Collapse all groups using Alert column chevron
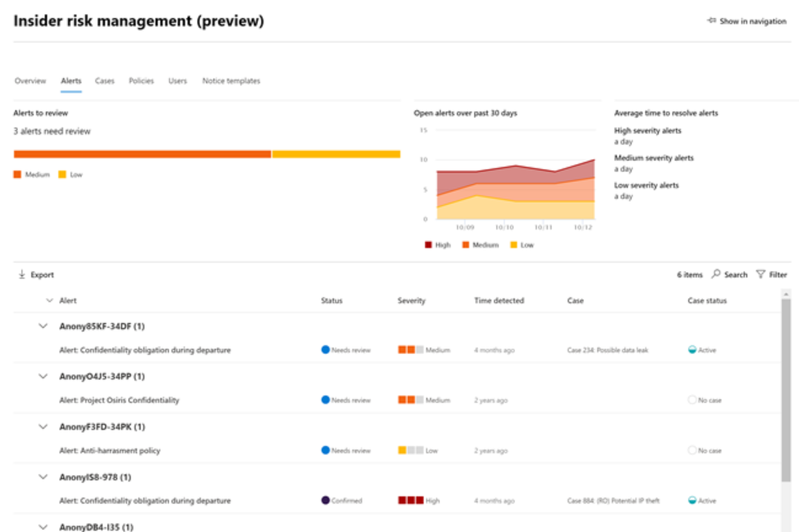The height and width of the screenshot is (532, 799). [x=49, y=301]
